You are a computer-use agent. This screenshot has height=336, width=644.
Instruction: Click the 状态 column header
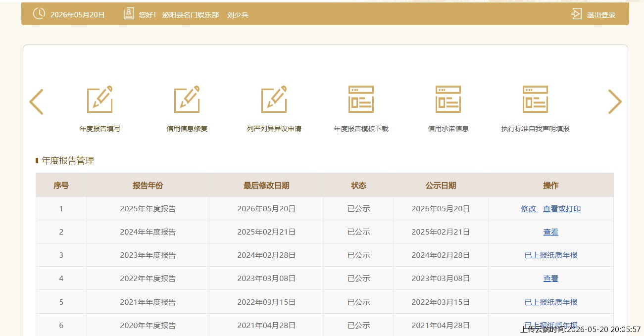tap(359, 186)
